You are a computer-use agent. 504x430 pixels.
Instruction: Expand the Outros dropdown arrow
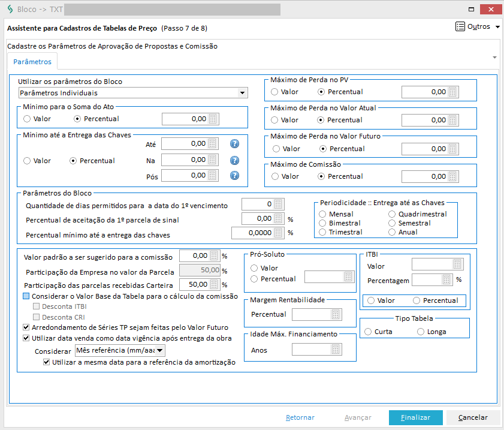497,27
